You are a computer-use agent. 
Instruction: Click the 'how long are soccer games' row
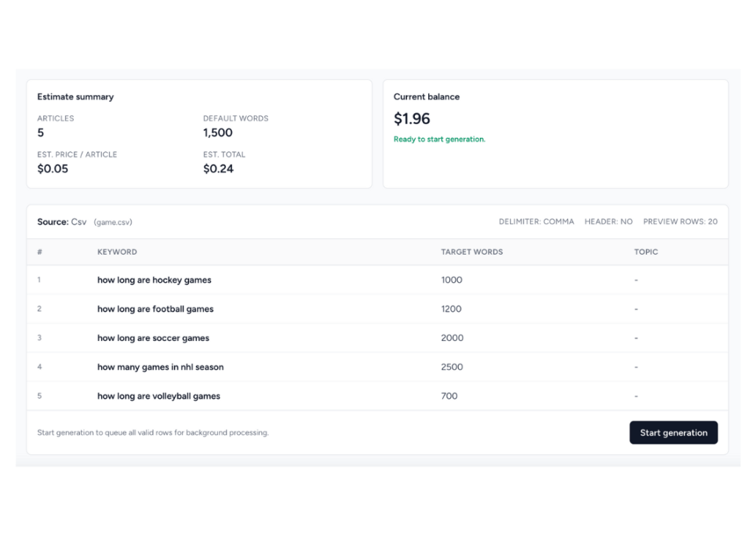153,338
